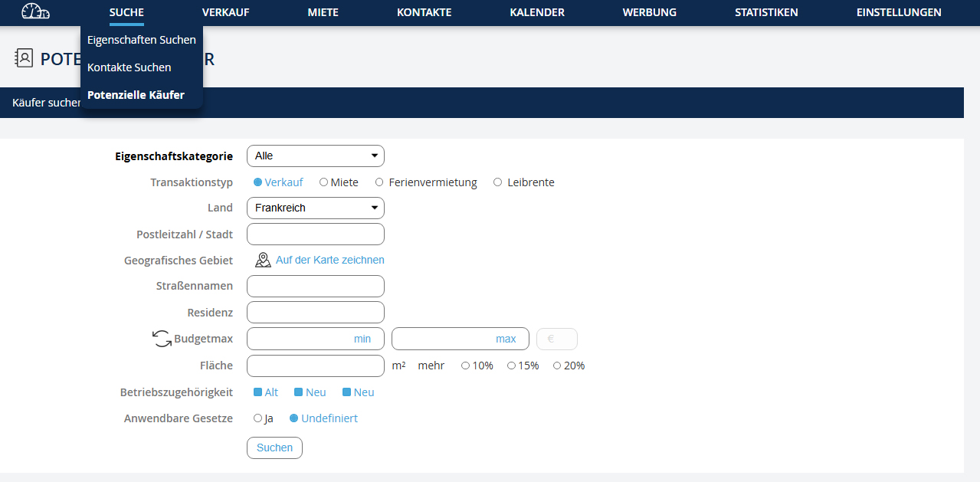Select the 15% area tolerance option
Viewport: 980px width, 482px height.
[x=511, y=366]
